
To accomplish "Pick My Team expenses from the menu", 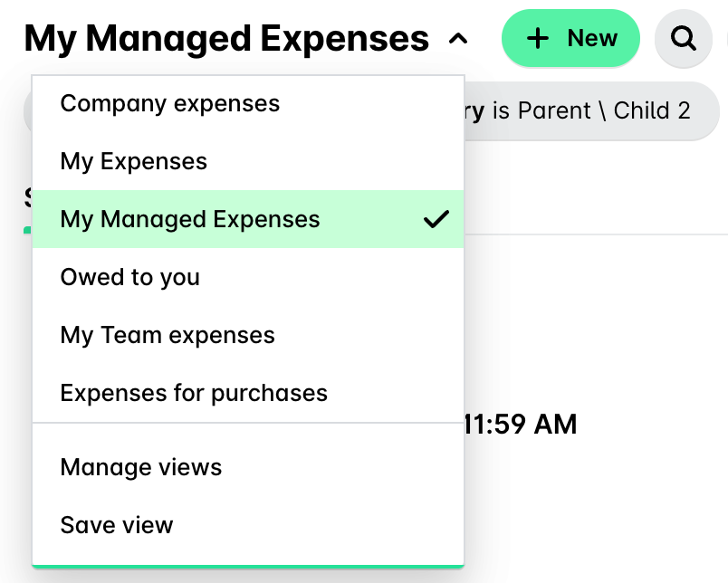I will tap(167, 335).
